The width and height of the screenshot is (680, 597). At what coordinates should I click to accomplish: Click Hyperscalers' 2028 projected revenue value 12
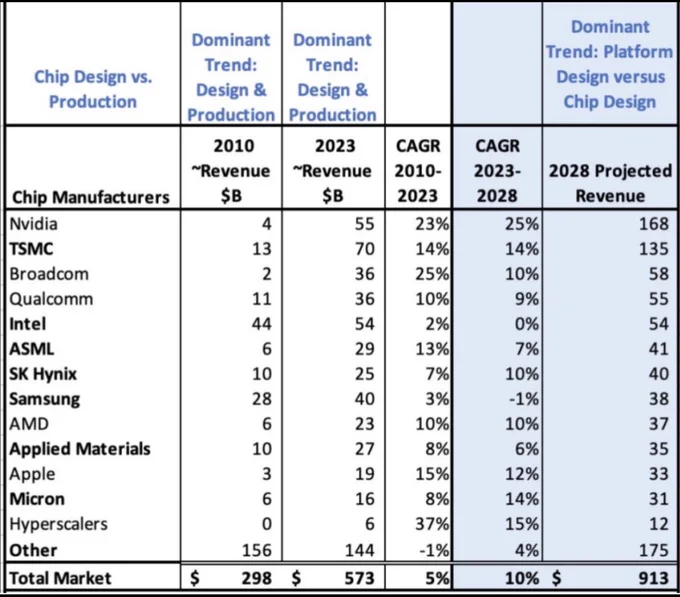coord(659,524)
